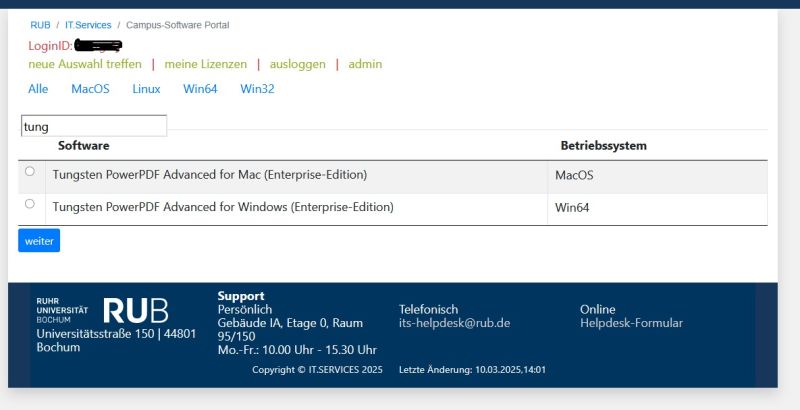
Task: Filter software by Win64
Action: click(x=201, y=89)
